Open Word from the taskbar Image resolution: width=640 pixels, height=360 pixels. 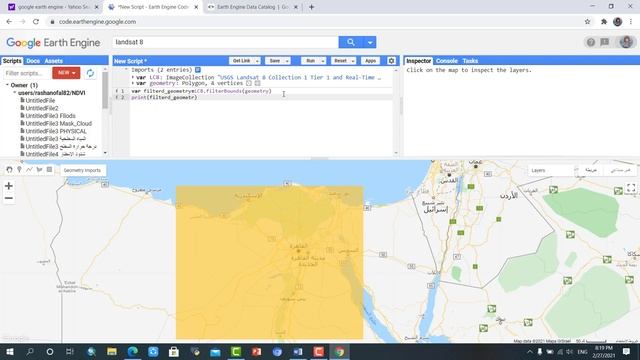click(x=298, y=352)
